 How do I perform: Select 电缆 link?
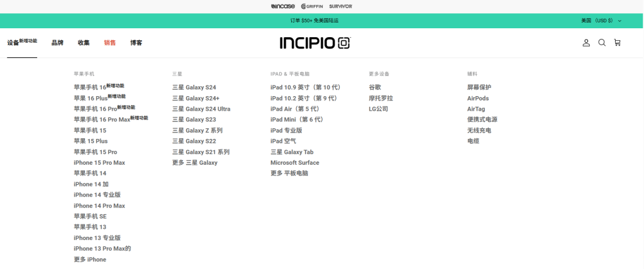coord(473,141)
